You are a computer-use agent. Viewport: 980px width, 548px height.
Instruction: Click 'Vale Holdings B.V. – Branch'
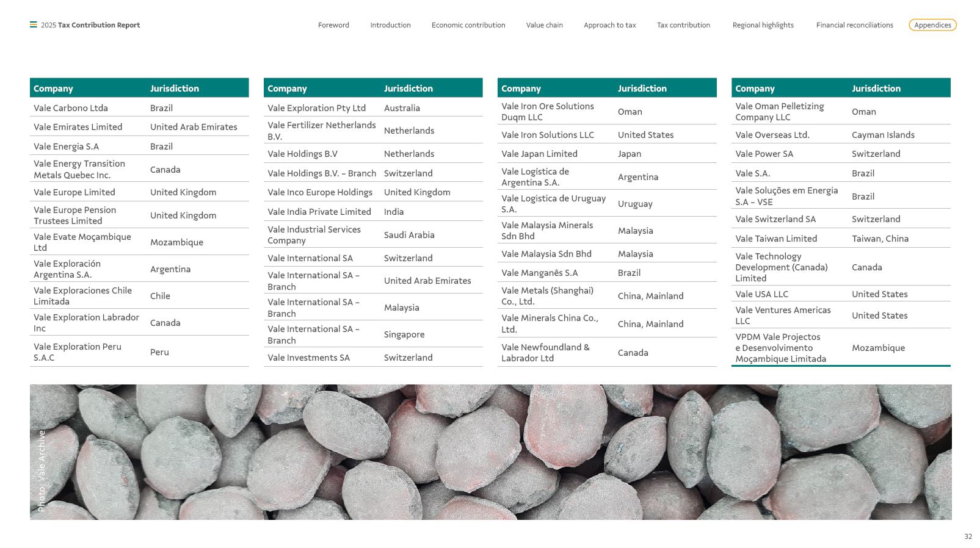(x=322, y=173)
